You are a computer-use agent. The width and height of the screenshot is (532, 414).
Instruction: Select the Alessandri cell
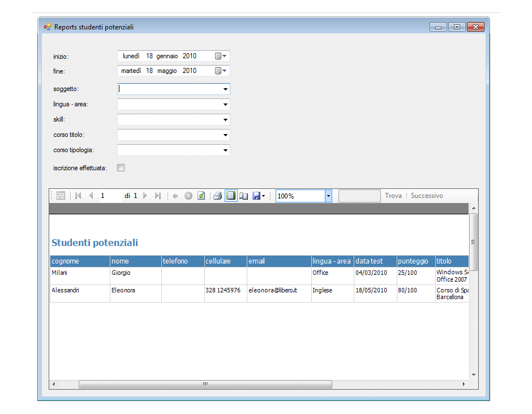(x=80, y=294)
